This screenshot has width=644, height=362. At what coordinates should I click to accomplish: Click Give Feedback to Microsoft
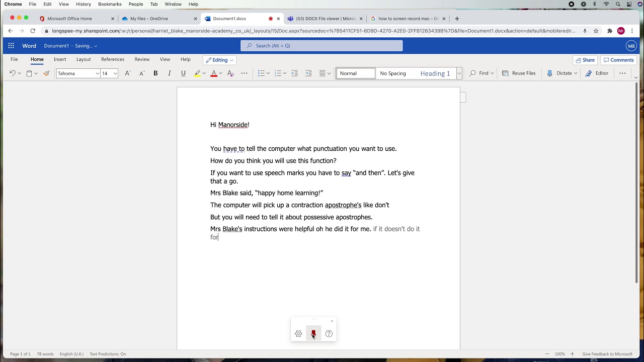607,354
